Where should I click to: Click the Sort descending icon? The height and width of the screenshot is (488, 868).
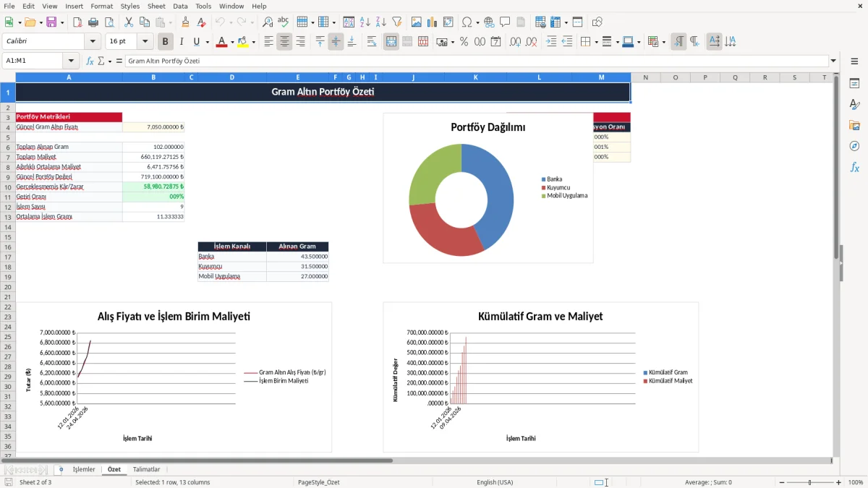coord(380,22)
